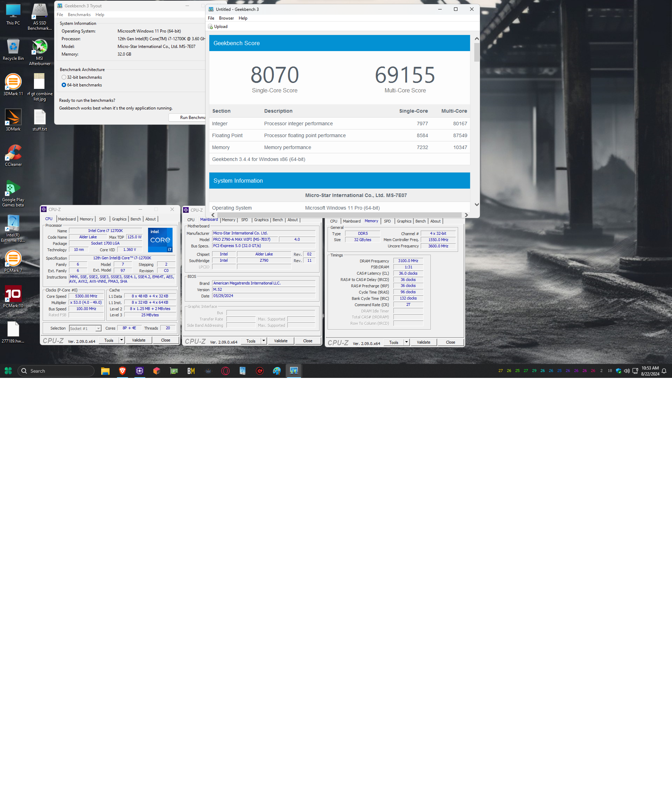
Task: Click the Run Benchmarks button
Action: (187, 118)
